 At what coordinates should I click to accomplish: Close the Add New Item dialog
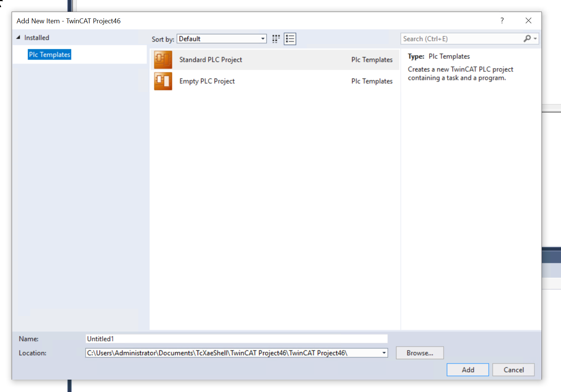point(528,21)
